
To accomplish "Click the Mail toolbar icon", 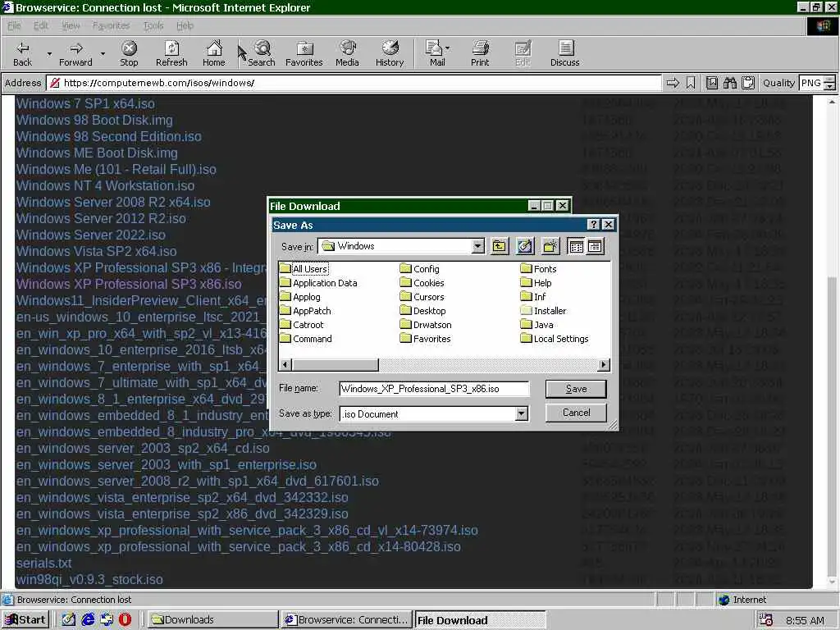I will [x=434, y=53].
